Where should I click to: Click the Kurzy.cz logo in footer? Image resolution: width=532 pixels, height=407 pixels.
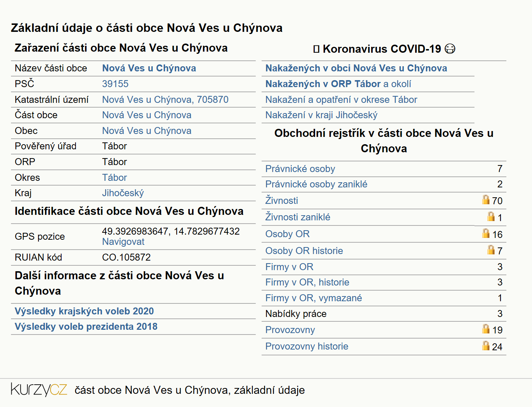tap(39, 390)
